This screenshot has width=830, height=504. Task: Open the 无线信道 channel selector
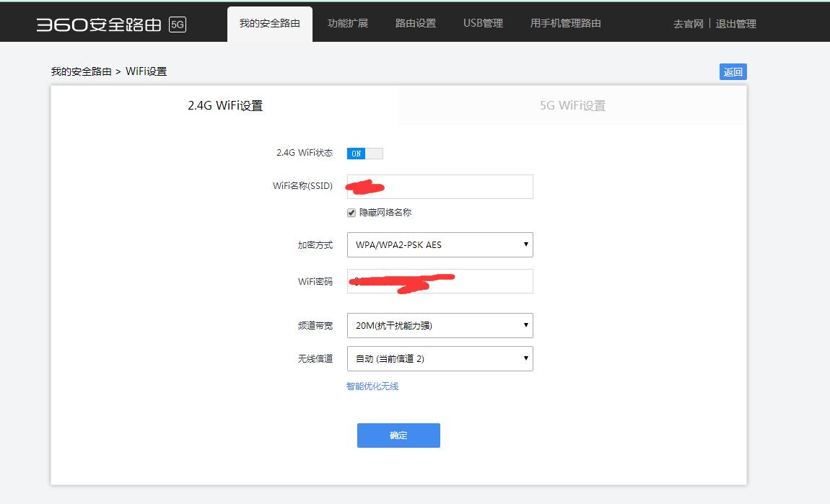click(x=440, y=358)
